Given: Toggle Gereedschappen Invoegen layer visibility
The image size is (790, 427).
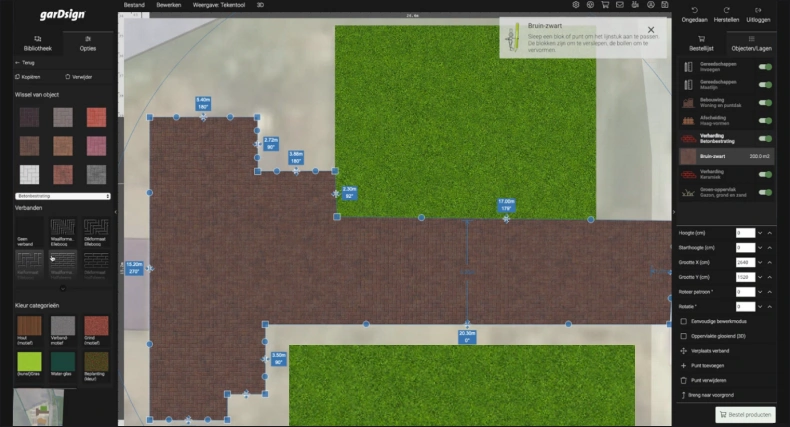Looking at the screenshot, I should click(x=765, y=67).
